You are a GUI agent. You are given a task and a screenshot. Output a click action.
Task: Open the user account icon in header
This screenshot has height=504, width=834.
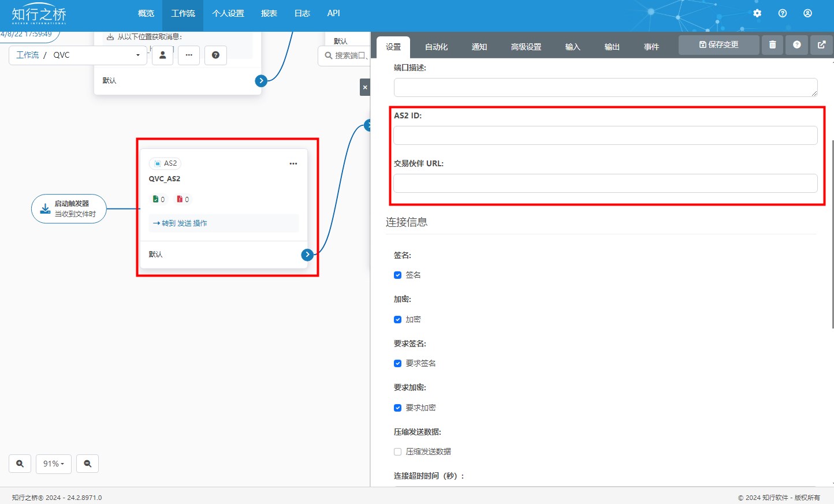(x=807, y=13)
